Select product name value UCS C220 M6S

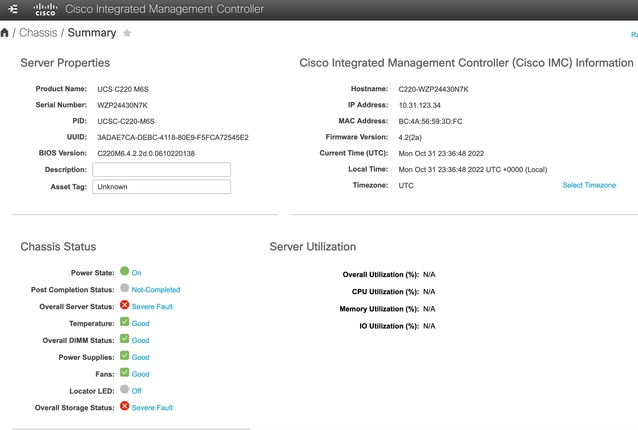pyautogui.click(x=123, y=89)
